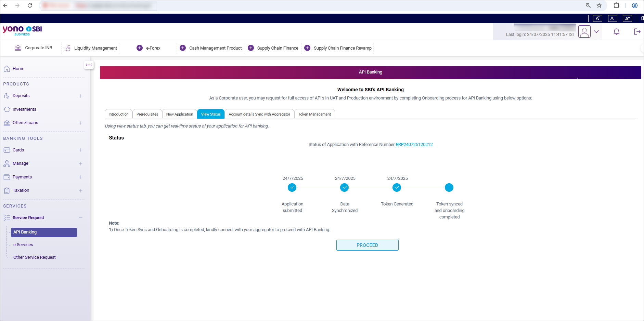Viewport: 644px width, 321px height.
Task: Reload the page in the browser
Action: click(x=30, y=5)
